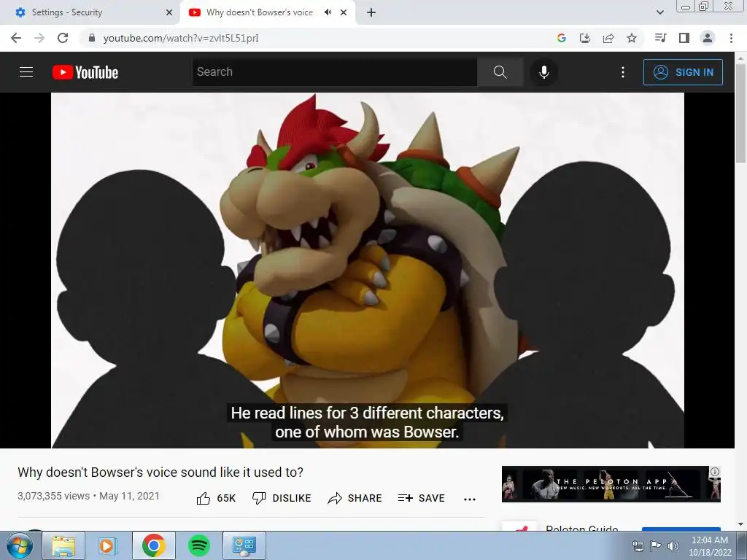Open the ad info icon on Peloton banner

[715, 472]
